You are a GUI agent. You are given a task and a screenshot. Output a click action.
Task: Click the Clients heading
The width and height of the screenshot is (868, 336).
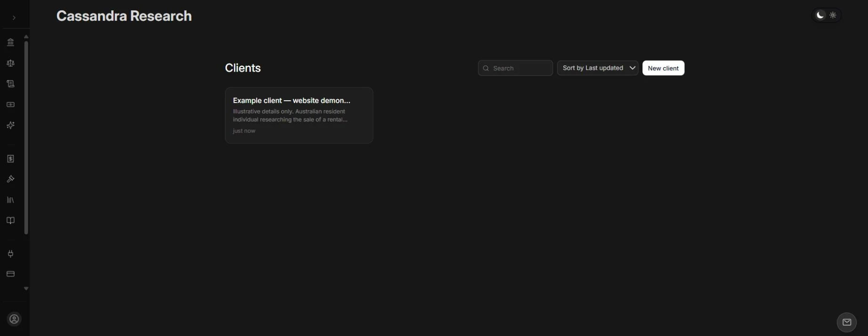click(243, 68)
